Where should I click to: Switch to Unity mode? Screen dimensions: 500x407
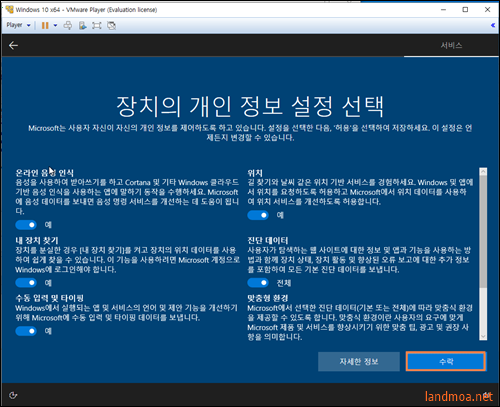111,25
